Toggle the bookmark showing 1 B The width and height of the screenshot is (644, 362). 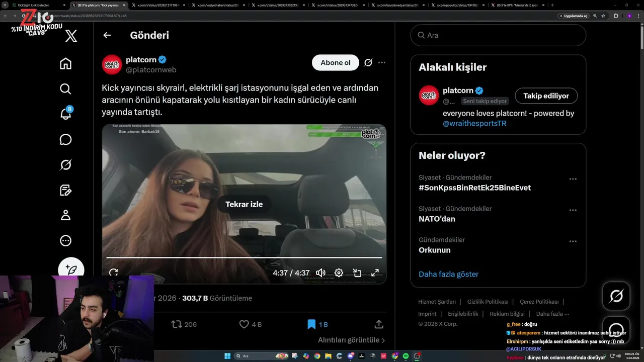pyautogui.click(x=317, y=324)
